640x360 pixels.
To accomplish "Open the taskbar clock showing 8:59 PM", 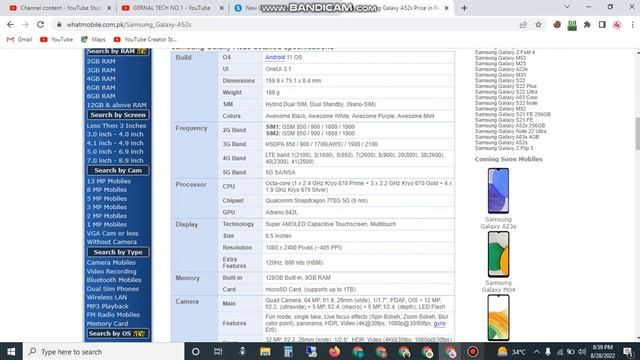I will (x=603, y=351).
